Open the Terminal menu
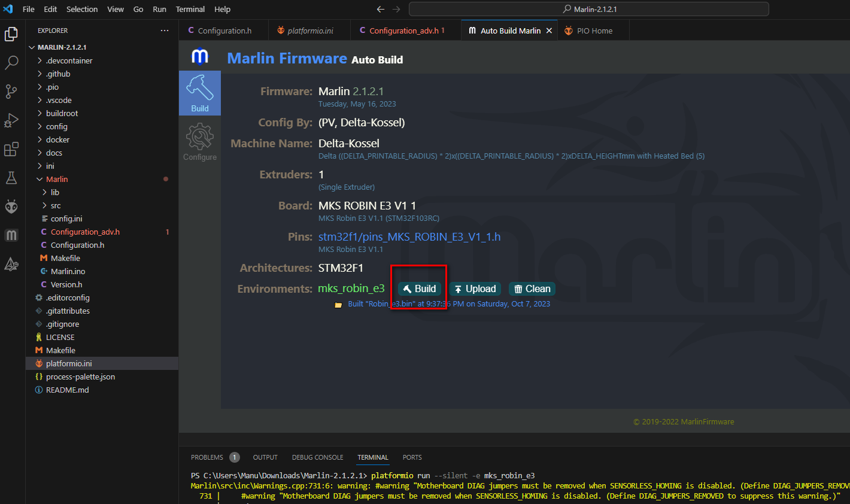 tap(190, 9)
